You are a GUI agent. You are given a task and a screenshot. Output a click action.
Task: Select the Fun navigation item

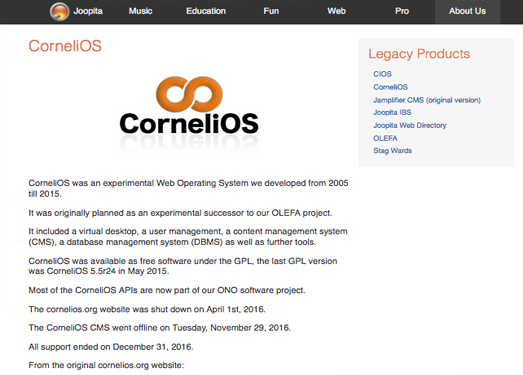pos(271,11)
